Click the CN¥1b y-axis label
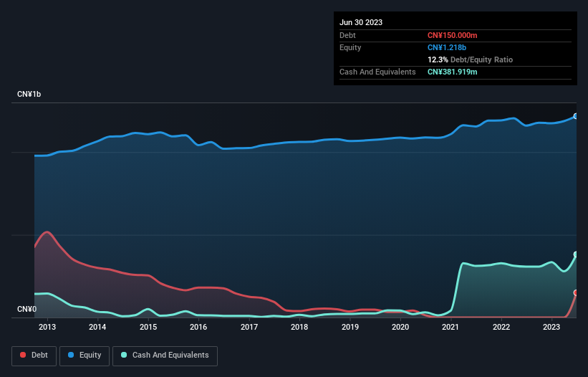The width and height of the screenshot is (588, 377). 29,94
